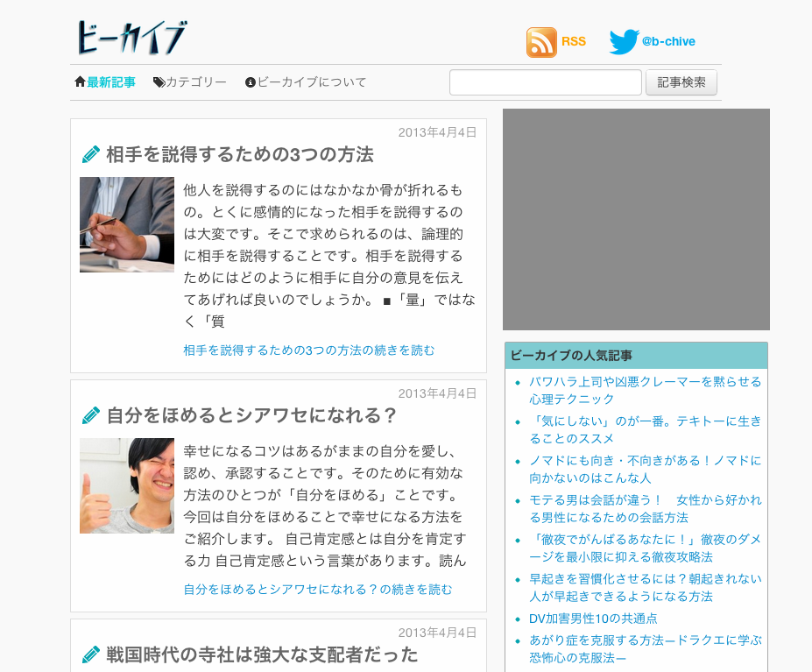Follow 自分をほめるとシアワセになれる？の続きを読む link
Viewport: 812px width, 672px height.
[x=318, y=590]
